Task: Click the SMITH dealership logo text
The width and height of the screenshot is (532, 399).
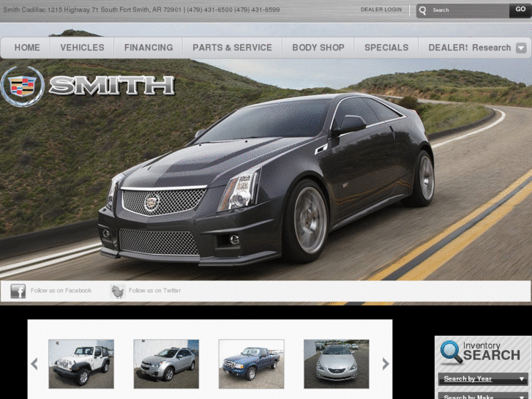Action: (x=112, y=85)
